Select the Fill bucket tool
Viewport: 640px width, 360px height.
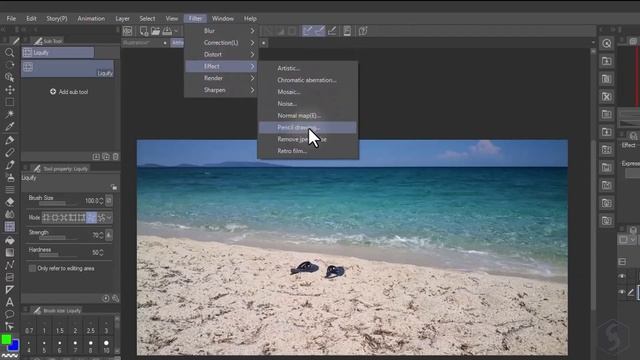point(9,240)
